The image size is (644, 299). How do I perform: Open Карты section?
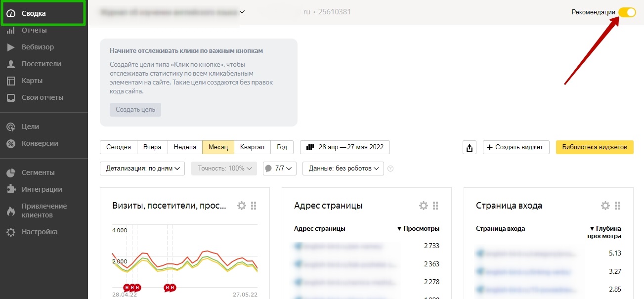pos(32,81)
